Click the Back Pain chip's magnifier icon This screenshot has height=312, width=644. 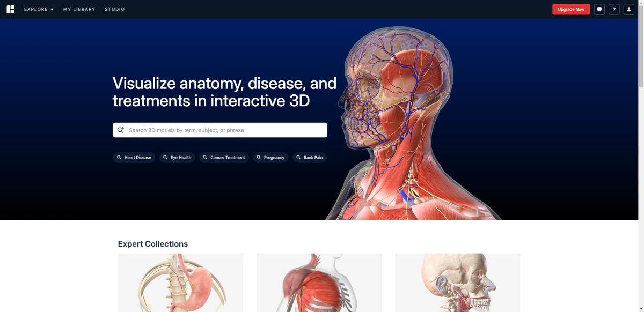(298, 157)
